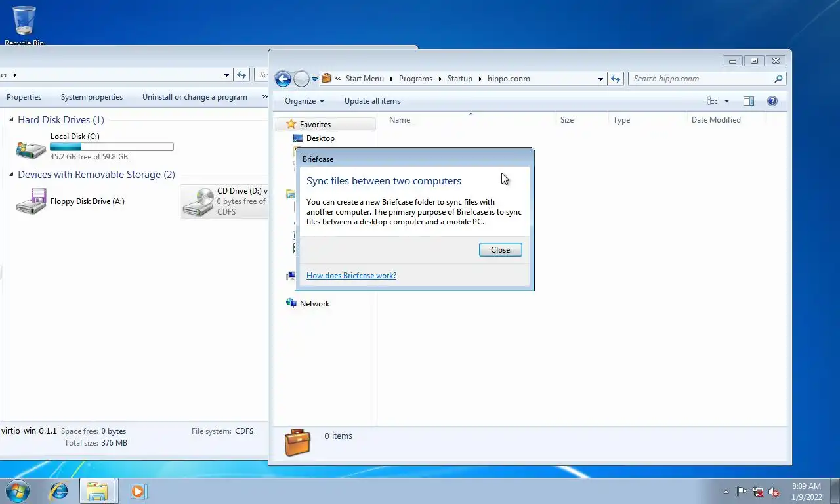The width and height of the screenshot is (840, 504).
Task: Select Start Menu in the address breadcrumb
Action: 364,79
